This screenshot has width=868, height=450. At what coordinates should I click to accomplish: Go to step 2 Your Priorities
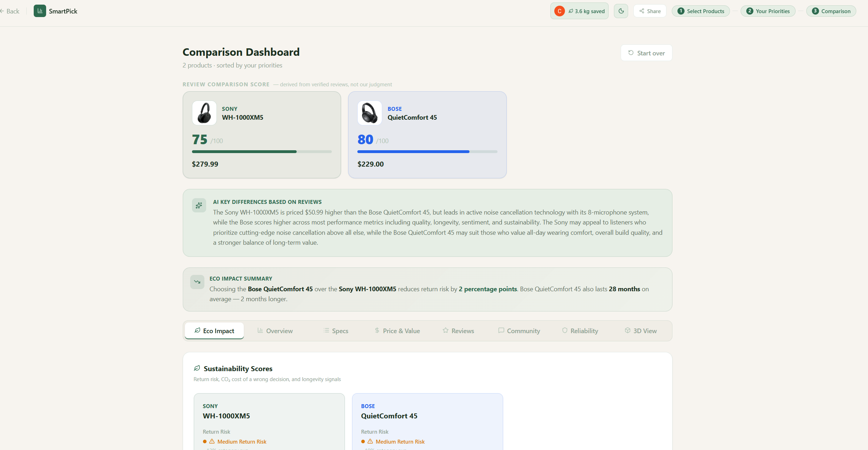768,11
